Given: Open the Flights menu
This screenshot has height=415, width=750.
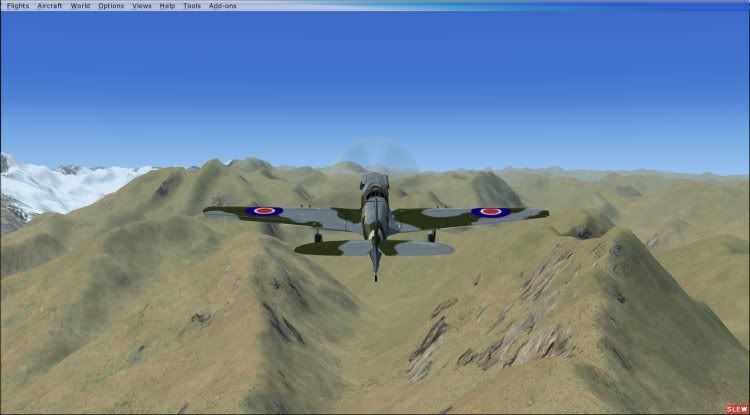Looking at the screenshot, I should (x=18, y=6).
